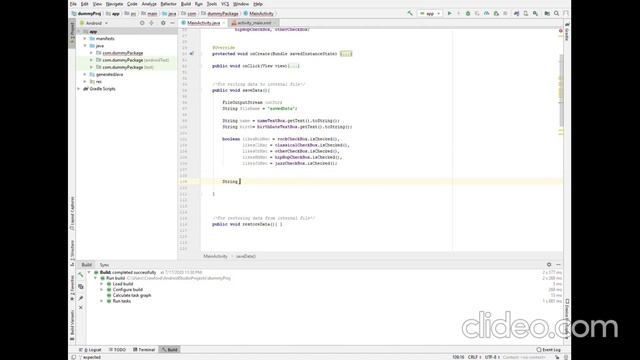Click the tool windows toggle in status bar corner
The height and width of the screenshot is (360, 640).
[x=73, y=357]
